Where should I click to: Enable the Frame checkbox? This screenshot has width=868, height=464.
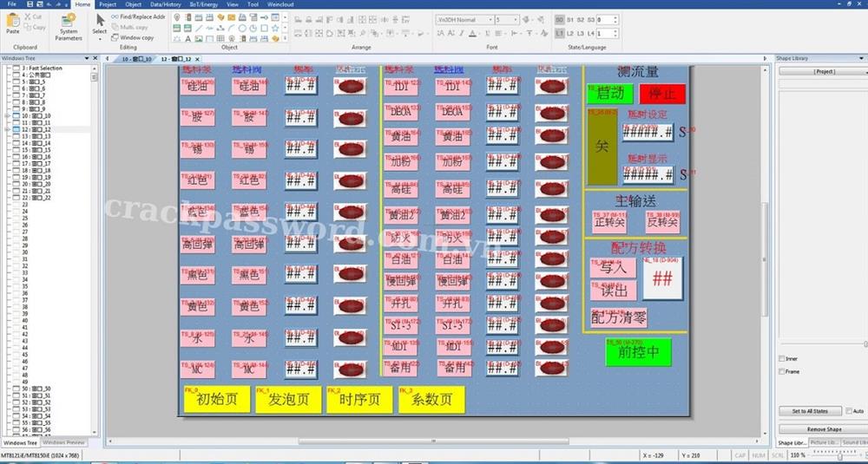click(x=780, y=371)
